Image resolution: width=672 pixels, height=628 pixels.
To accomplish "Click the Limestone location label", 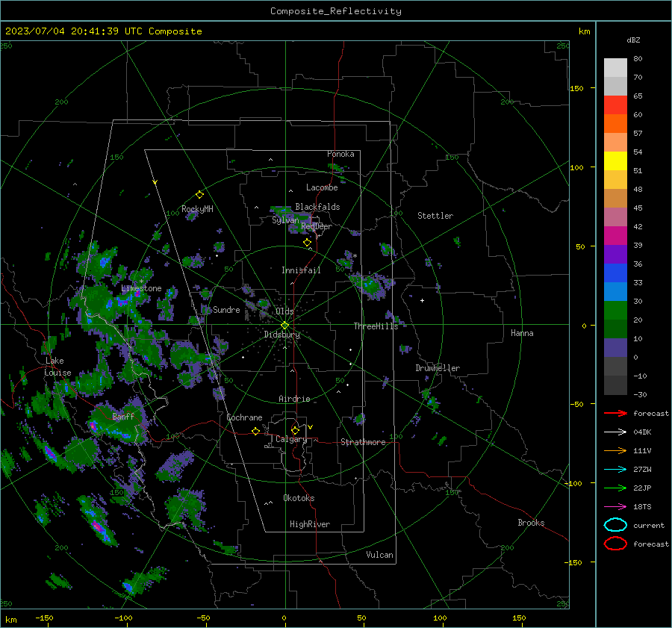I will pyautogui.click(x=141, y=288).
